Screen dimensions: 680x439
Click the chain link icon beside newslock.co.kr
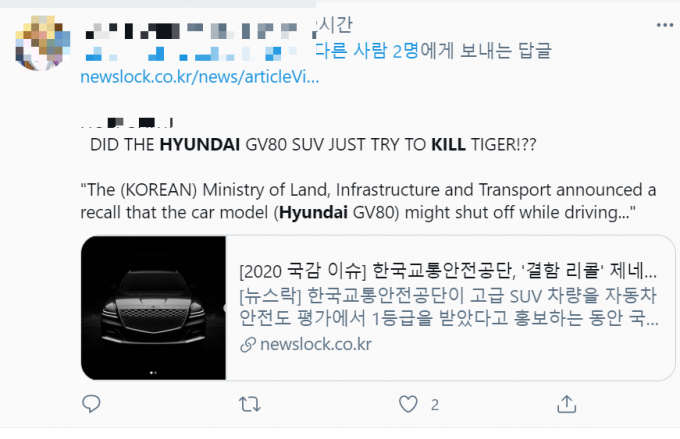[248, 345]
